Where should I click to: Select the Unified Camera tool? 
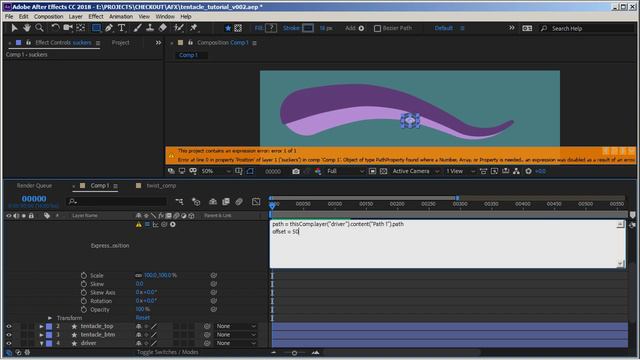click(68, 28)
